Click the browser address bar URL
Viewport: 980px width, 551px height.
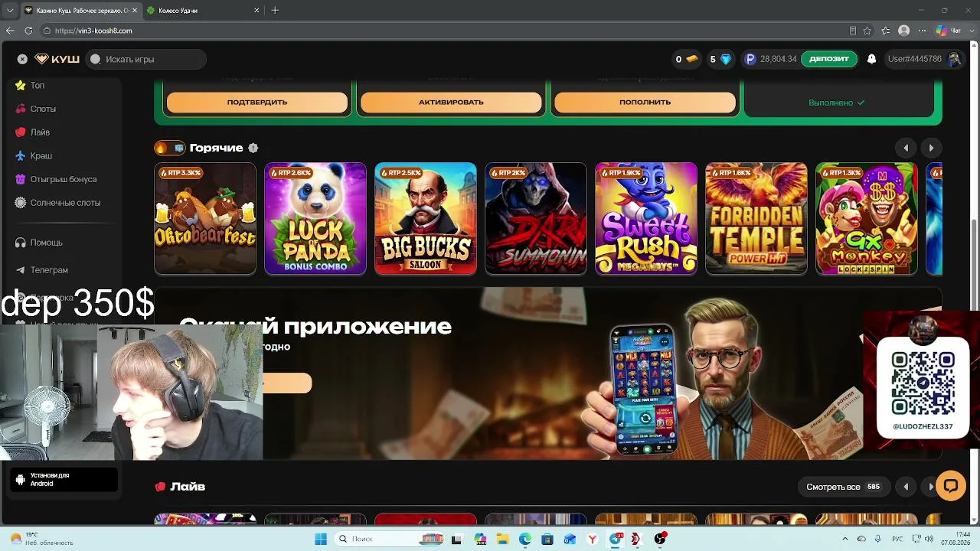pyautogui.click(x=93, y=31)
